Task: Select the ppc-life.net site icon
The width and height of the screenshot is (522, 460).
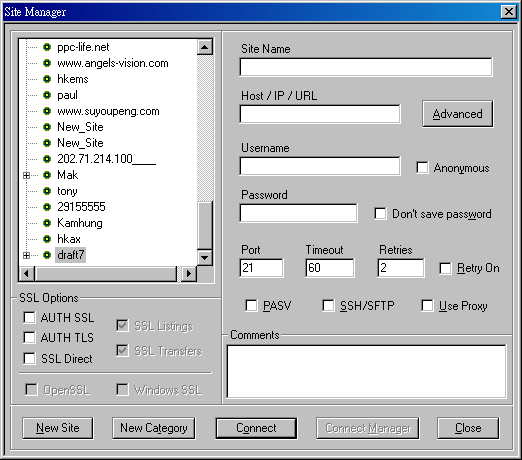Action: (x=47, y=47)
